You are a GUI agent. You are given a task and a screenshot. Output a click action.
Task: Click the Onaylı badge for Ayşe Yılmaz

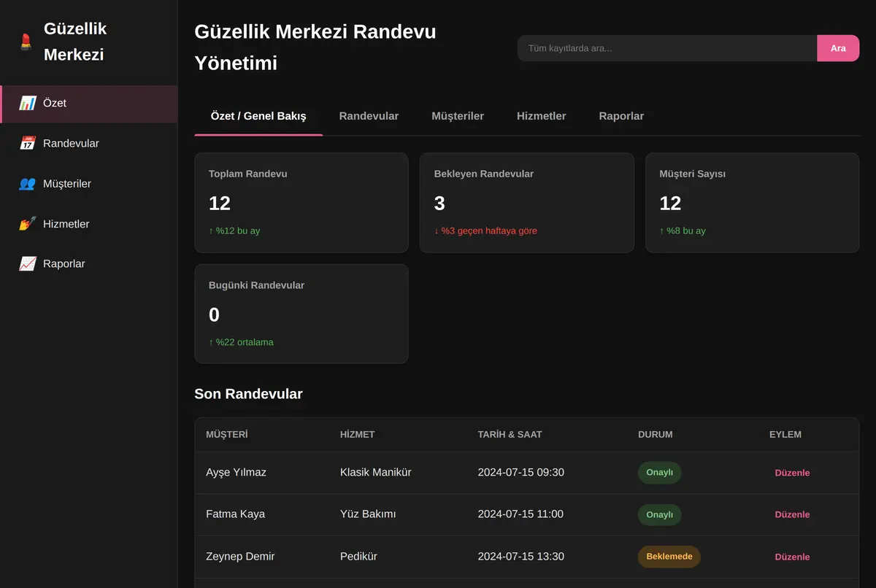pos(659,473)
